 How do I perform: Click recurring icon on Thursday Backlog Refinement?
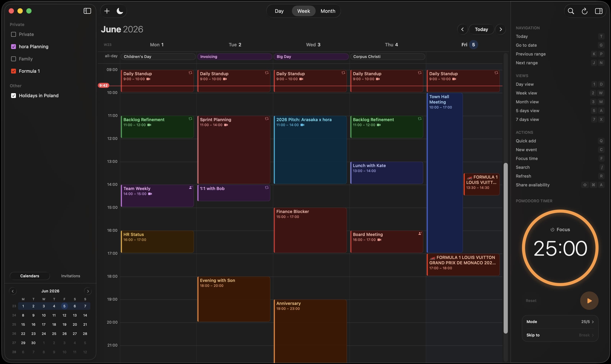click(420, 119)
